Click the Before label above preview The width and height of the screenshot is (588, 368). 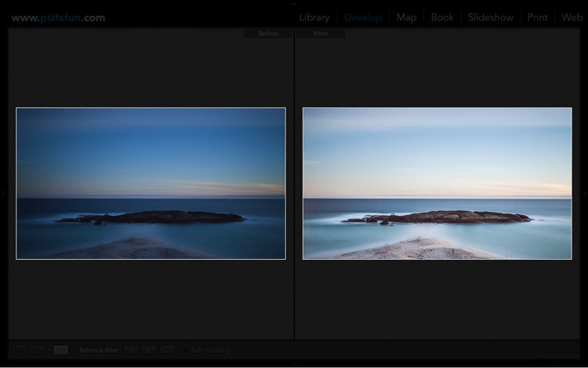tap(268, 34)
